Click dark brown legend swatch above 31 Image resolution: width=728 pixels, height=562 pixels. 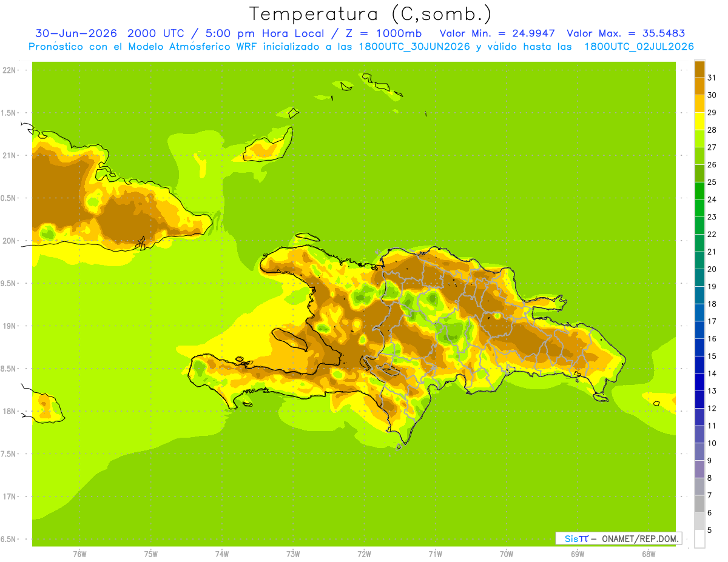[x=699, y=69]
